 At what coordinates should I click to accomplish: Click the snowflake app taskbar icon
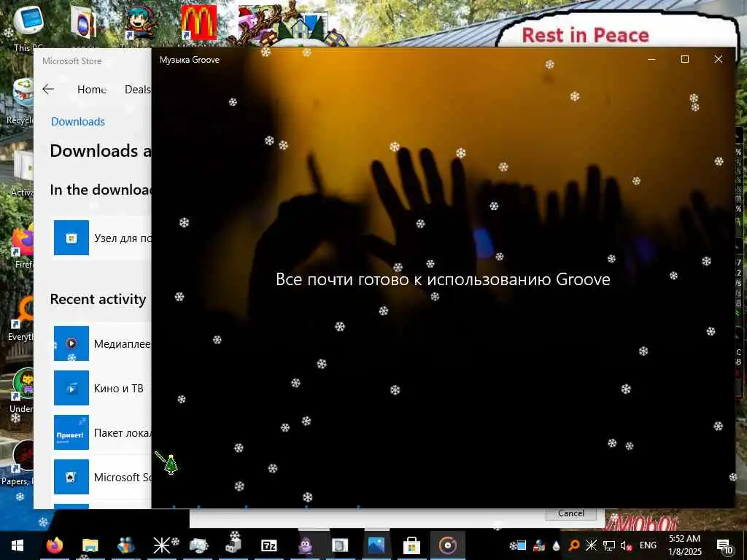tap(162, 545)
